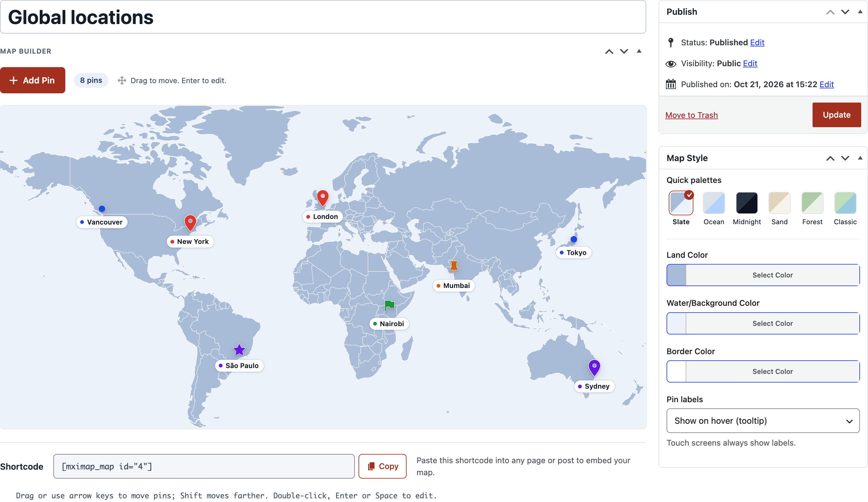Select the blue Tokyo dot pin
The image size is (868, 502).
574,239
